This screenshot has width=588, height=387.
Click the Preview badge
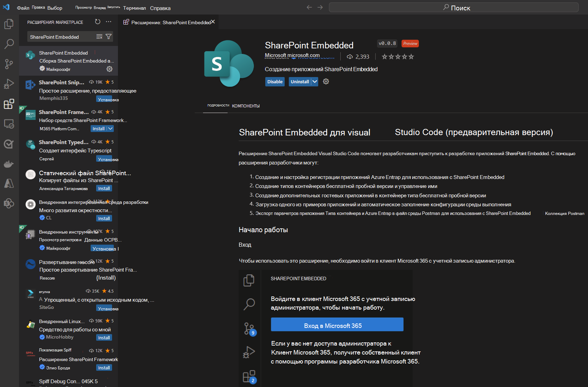tap(410, 44)
